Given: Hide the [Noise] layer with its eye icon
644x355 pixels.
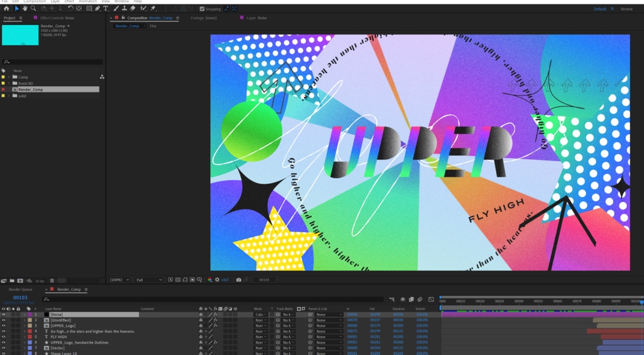Looking at the screenshot, I should coord(4,315).
